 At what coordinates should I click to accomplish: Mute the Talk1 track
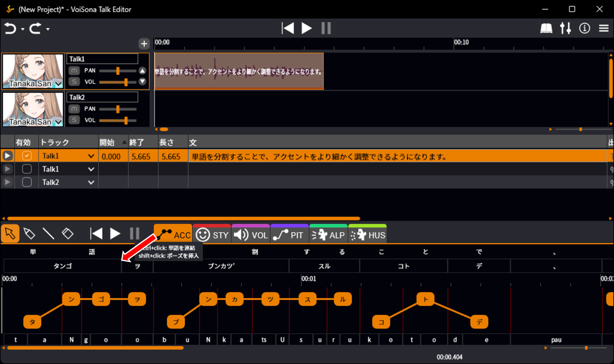coord(74,70)
